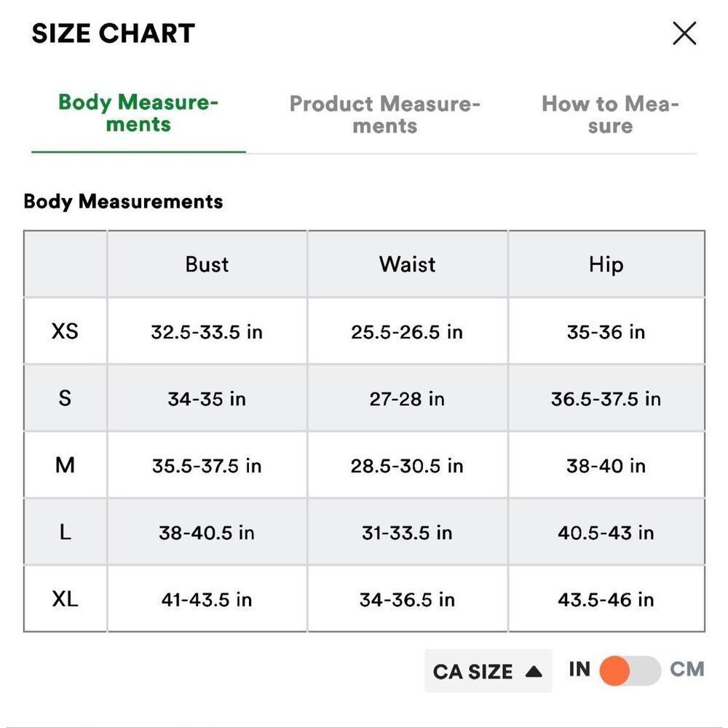Select the IN unit label
Viewport: 728px width, 728px height.
pyautogui.click(x=579, y=670)
